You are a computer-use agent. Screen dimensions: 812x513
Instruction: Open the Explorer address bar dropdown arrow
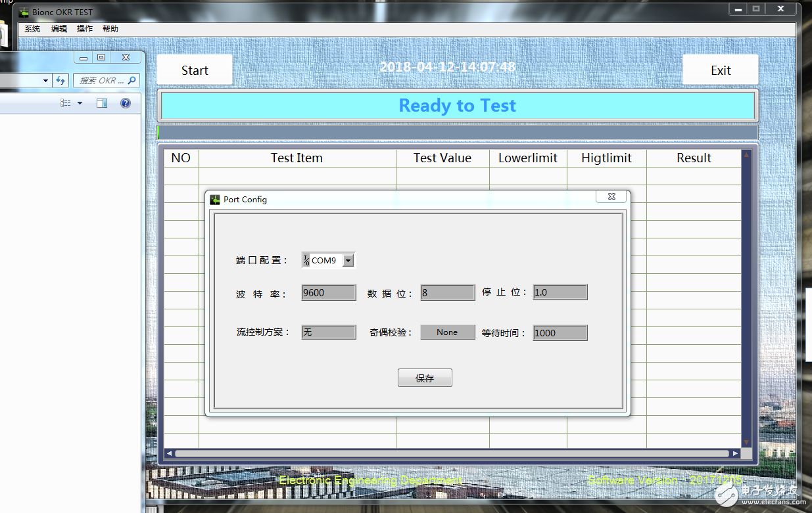pos(45,81)
